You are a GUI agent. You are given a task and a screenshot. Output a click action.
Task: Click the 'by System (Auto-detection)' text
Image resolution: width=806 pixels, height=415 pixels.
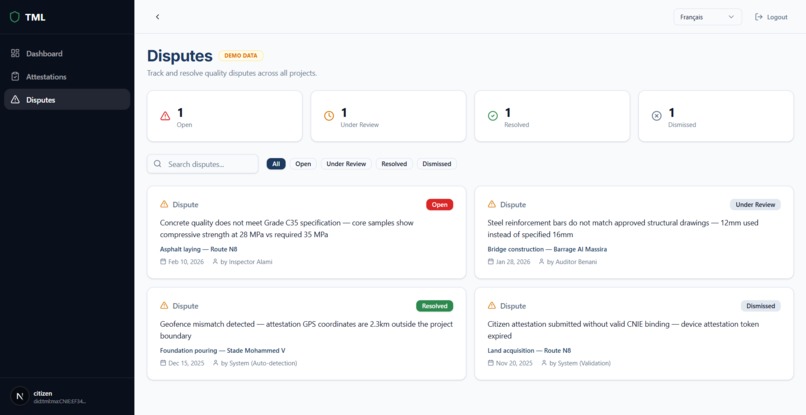click(x=259, y=363)
